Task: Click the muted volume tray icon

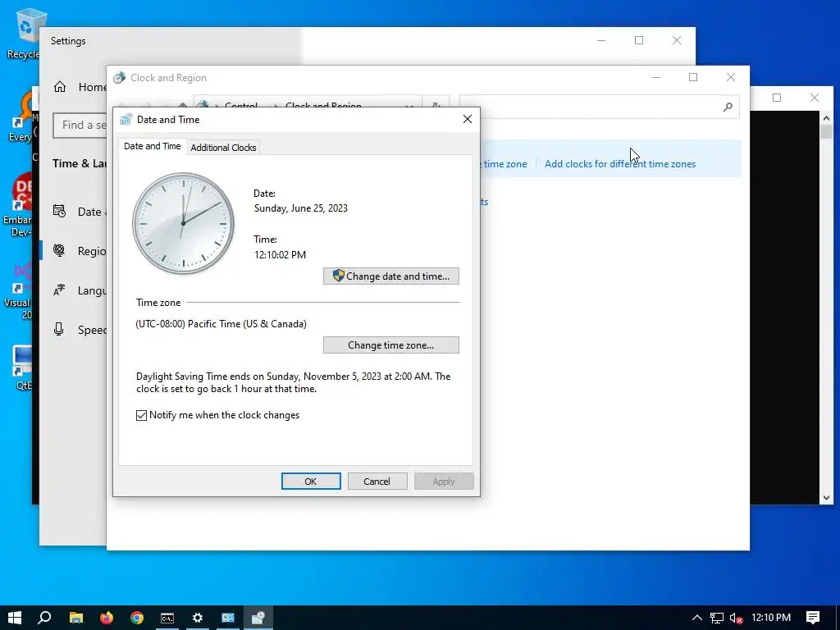Action: point(736,618)
